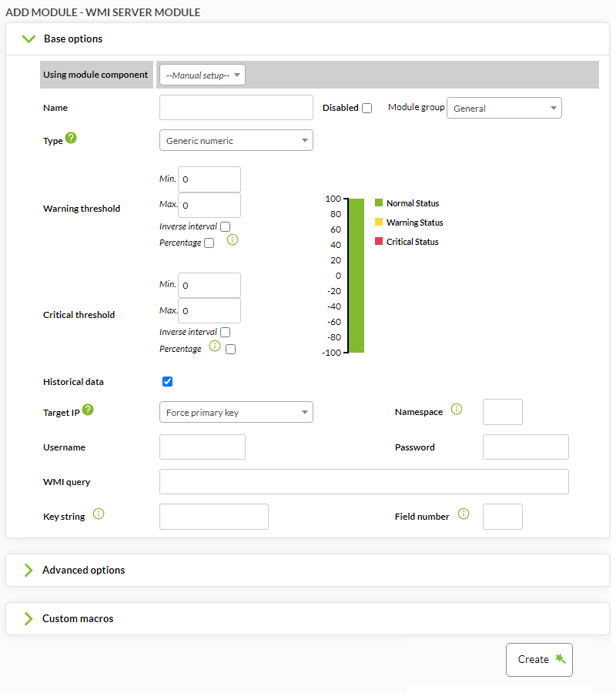Open the Type Generic numeric dropdown
The image size is (616, 693).
click(236, 141)
